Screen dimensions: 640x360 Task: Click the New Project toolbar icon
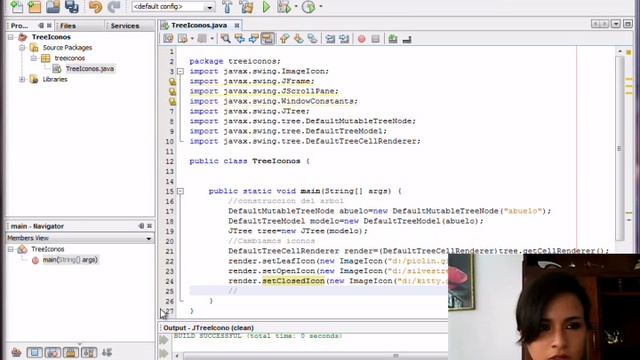pyautogui.click(x=35, y=6)
